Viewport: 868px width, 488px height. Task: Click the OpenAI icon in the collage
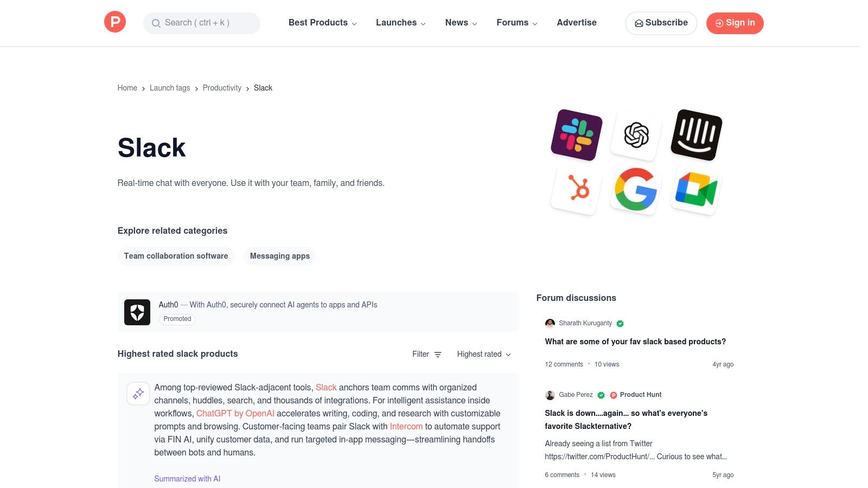[635, 134]
